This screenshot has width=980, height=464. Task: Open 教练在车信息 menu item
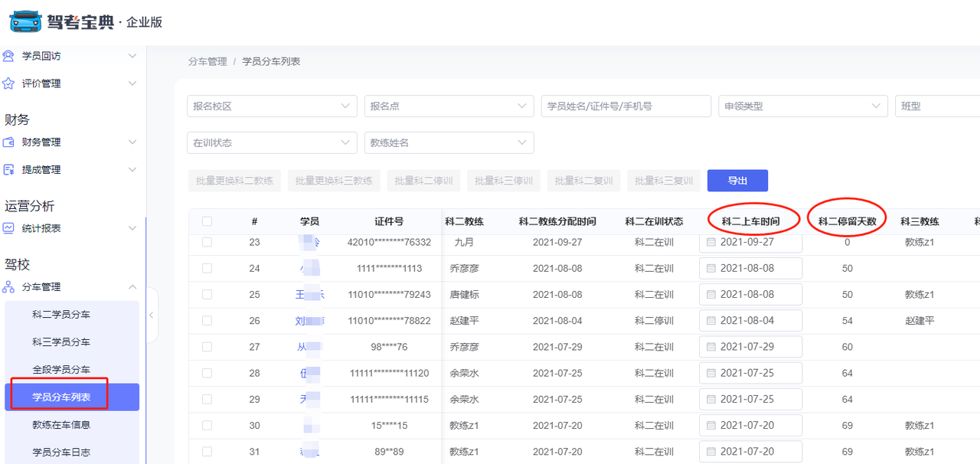[72, 425]
